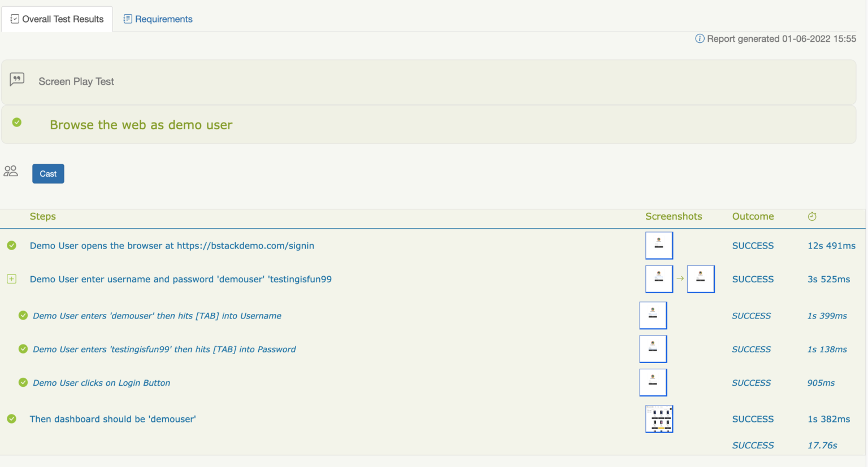This screenshot has height=467, width=868.
Task: Click the arrow between the two step screenshots
Action: (680, 278)
